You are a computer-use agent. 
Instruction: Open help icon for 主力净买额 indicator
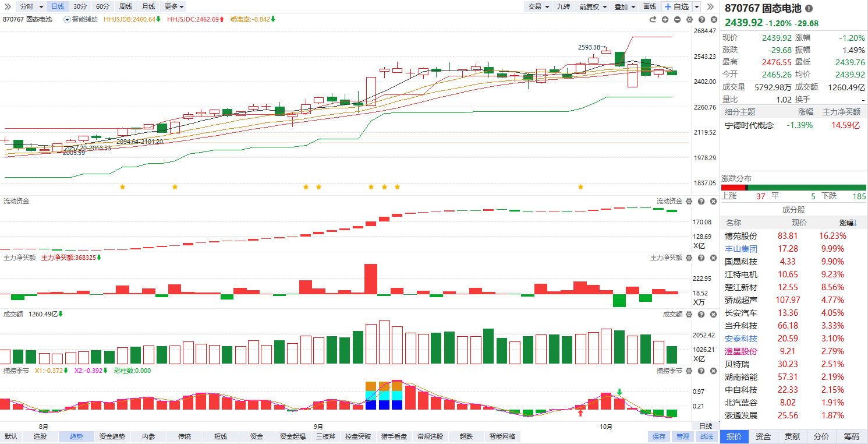pos(702,258)
